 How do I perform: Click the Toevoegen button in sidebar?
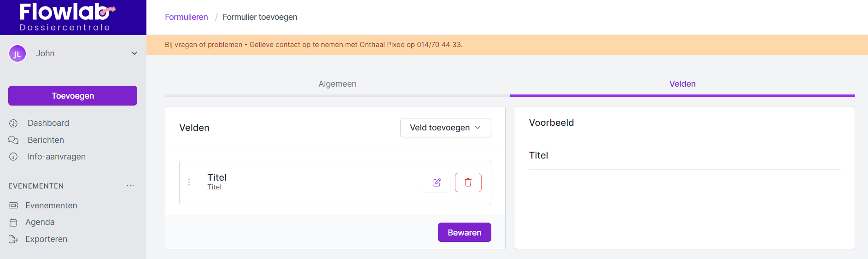click(x=73, y=96)
